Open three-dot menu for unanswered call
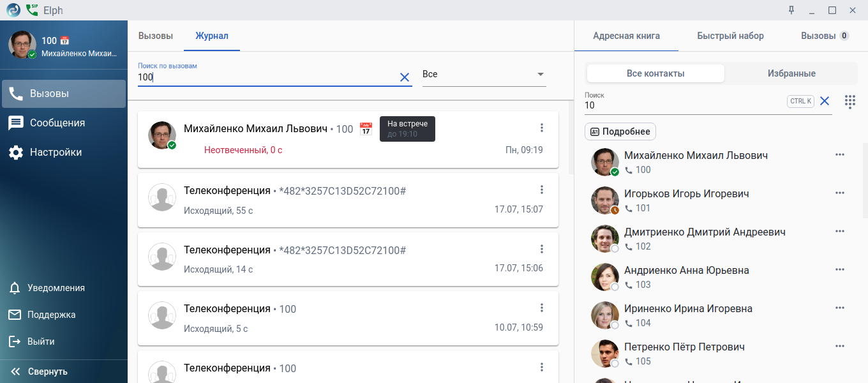This screenshot has width=868, height=383. (542, 128)
